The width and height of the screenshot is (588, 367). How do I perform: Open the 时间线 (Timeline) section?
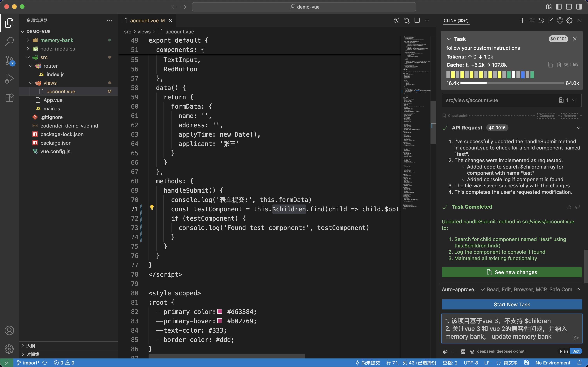(x=32, y=354)
